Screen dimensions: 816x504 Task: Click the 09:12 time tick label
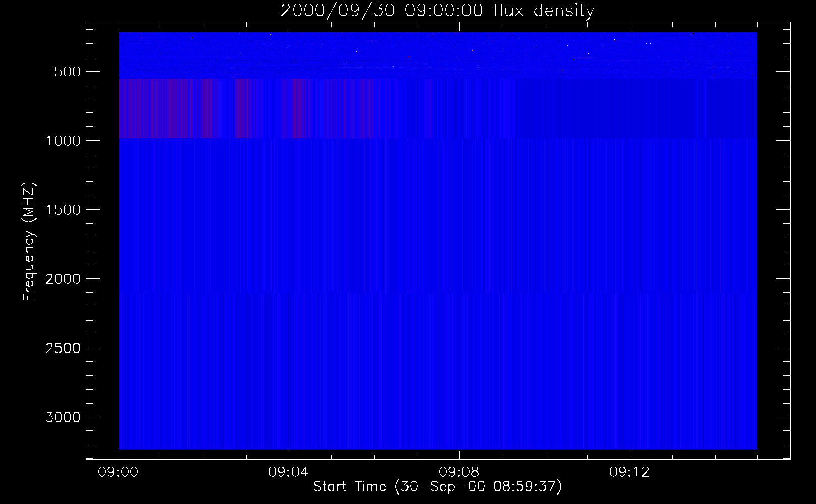point(629,472)
